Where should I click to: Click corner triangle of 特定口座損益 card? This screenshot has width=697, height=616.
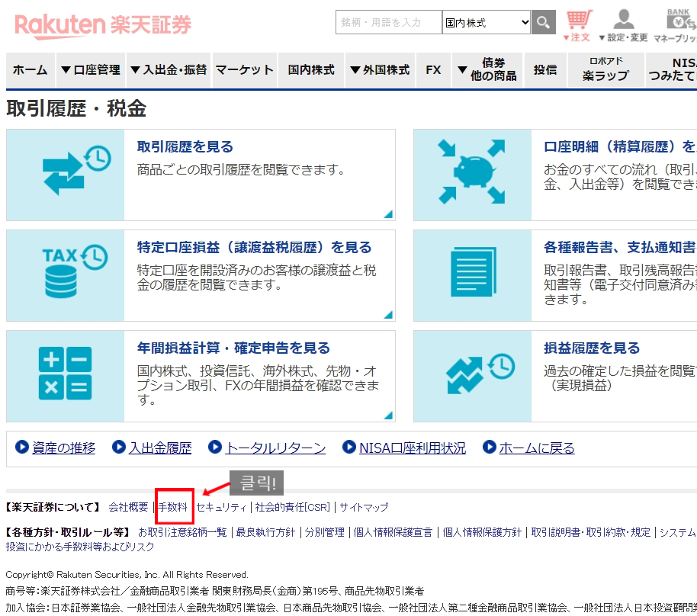(388, 314)
